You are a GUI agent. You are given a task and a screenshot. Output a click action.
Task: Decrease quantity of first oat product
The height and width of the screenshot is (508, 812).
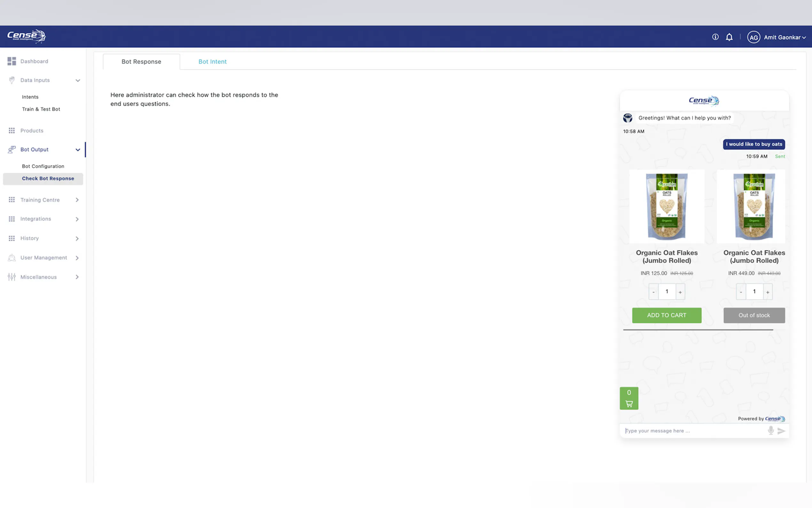tap(653, 292)
